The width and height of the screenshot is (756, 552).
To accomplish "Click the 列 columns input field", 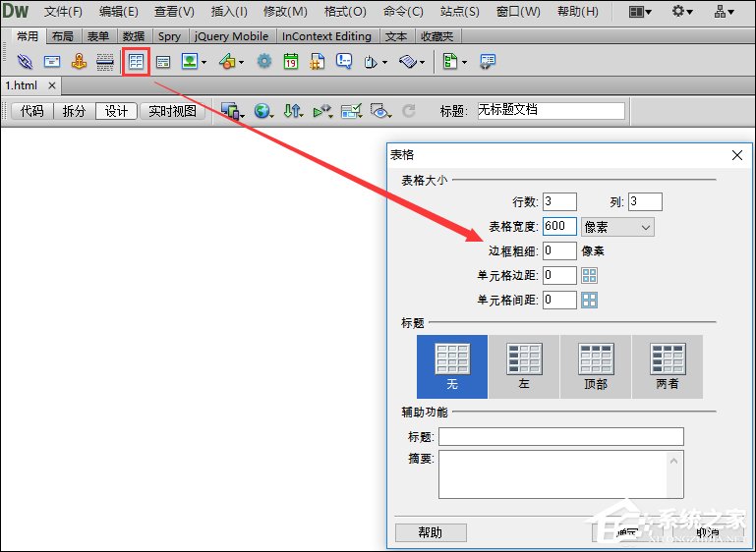I will coord(645,201).
